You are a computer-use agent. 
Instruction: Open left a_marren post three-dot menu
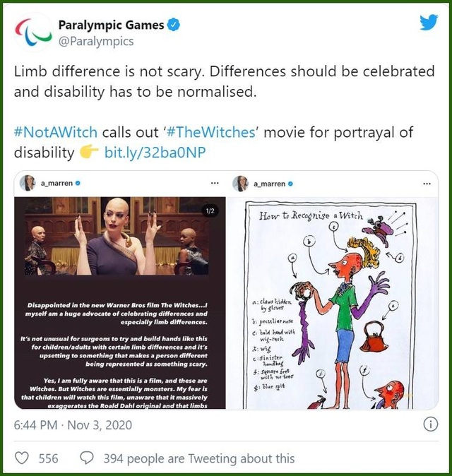click(x=215, y=183)
